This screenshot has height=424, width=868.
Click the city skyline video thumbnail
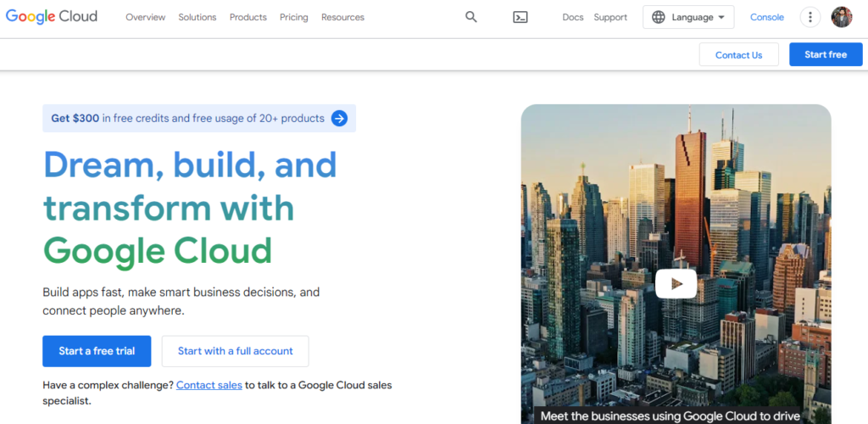[676, 264]
